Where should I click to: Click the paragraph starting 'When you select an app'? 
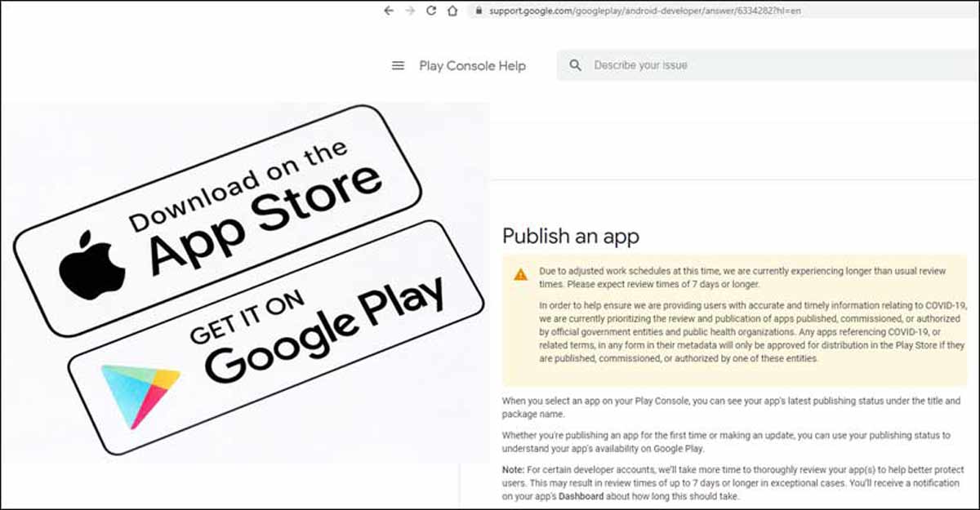[x=733, y=407]
